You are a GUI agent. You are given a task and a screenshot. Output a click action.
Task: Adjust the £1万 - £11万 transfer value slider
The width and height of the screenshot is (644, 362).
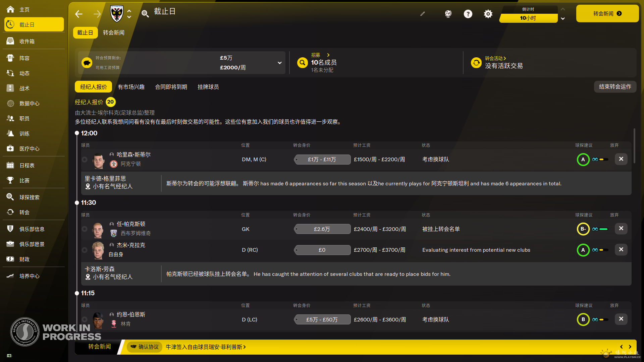(322, 160)
